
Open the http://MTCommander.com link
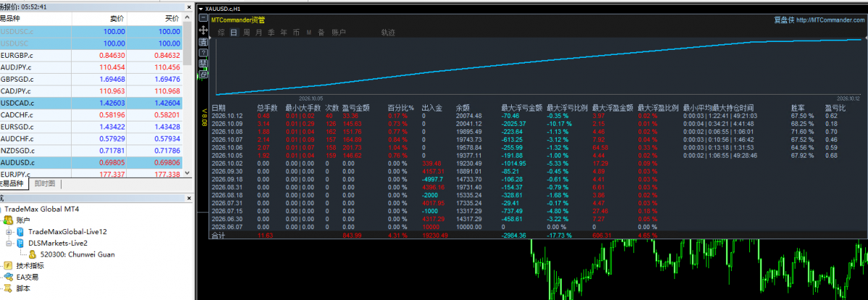831,20
